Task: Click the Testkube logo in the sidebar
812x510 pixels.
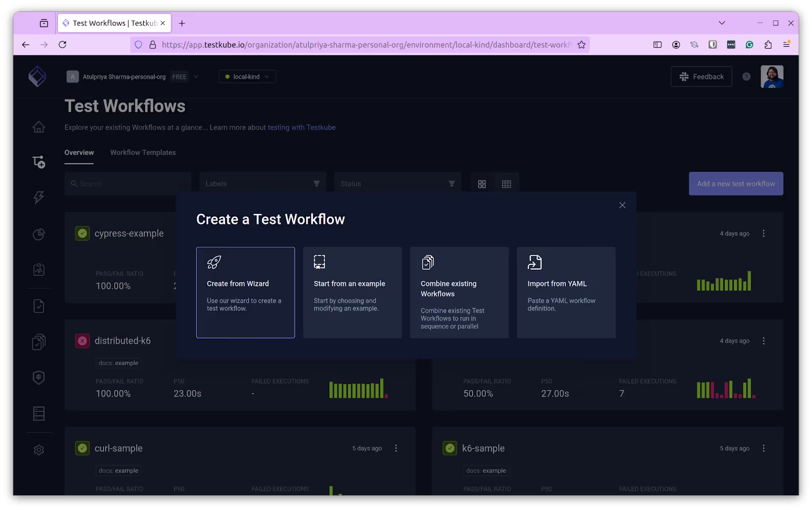Action: (38, 77)
